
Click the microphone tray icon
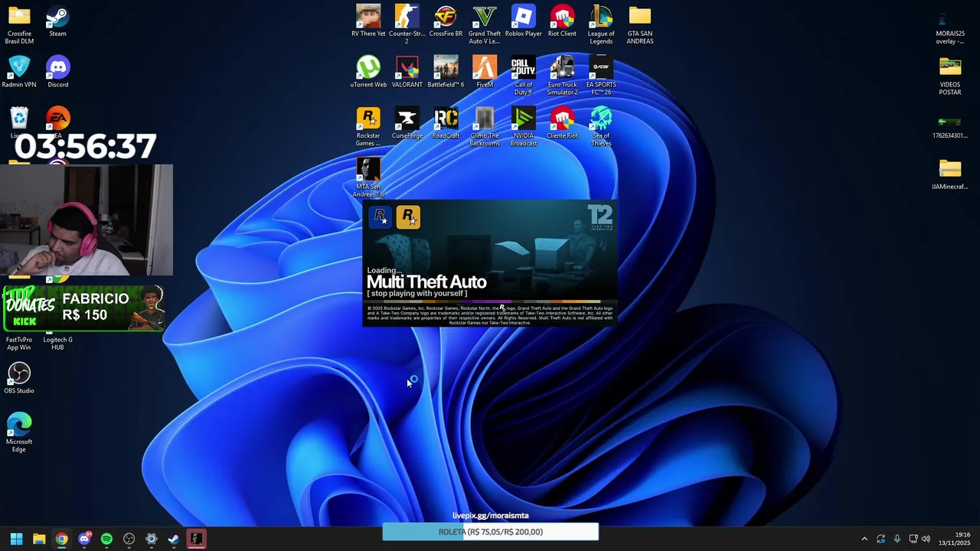coord(897,539)
